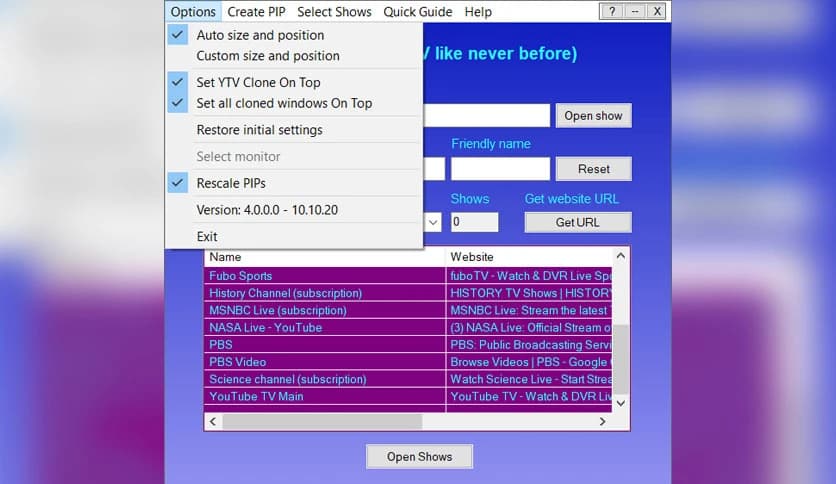Click Watch Science Live website cell
The width and height of the screenshot is (836, 484).
tap(529, 379)
